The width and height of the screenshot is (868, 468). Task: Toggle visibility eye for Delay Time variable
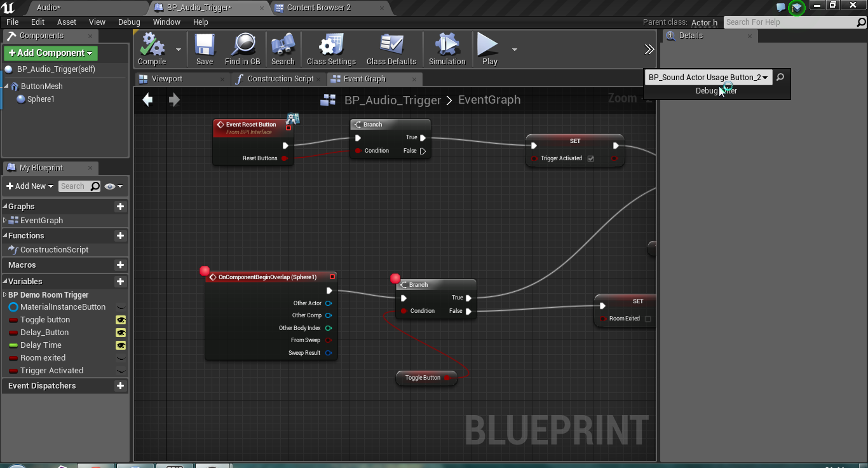point(121,345)
